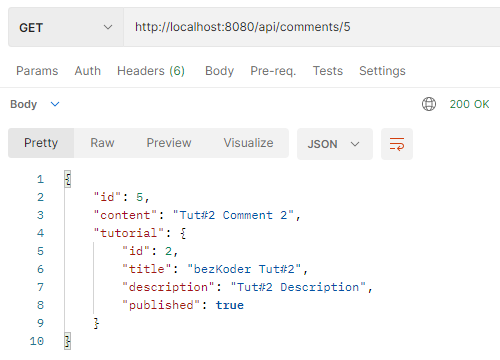Open the Settings tab

(x=382, y=71)
